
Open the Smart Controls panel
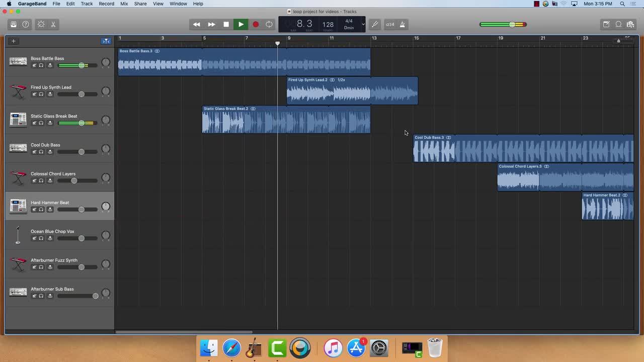pyautogui.click(x=41, y=24)
